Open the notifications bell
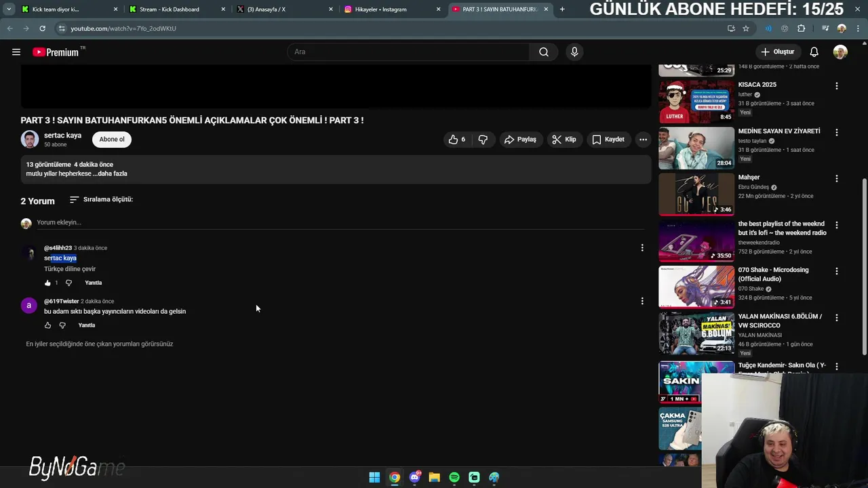The width and height of the screenshot is (868, 488). pos(814,52)
